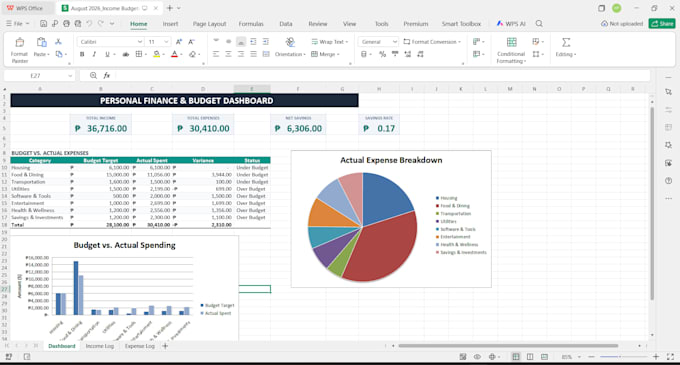Click the Format Painter icon

pos(20,42)
